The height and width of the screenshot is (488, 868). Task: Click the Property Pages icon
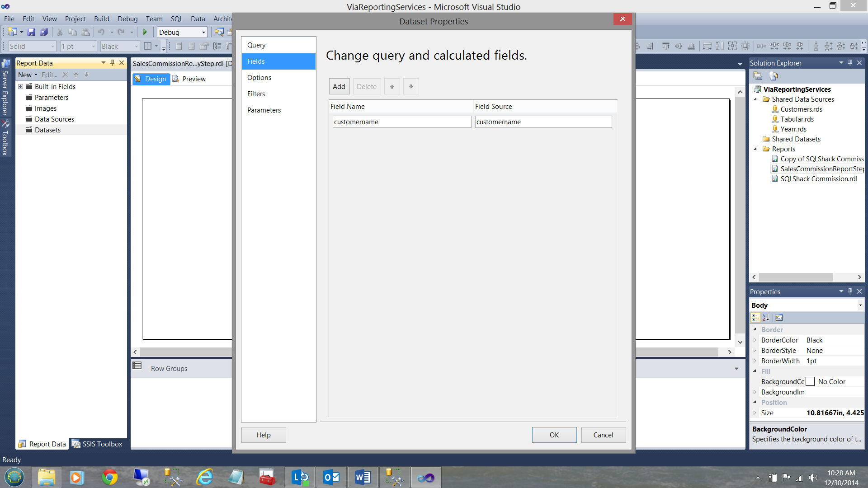click(779, 318)
